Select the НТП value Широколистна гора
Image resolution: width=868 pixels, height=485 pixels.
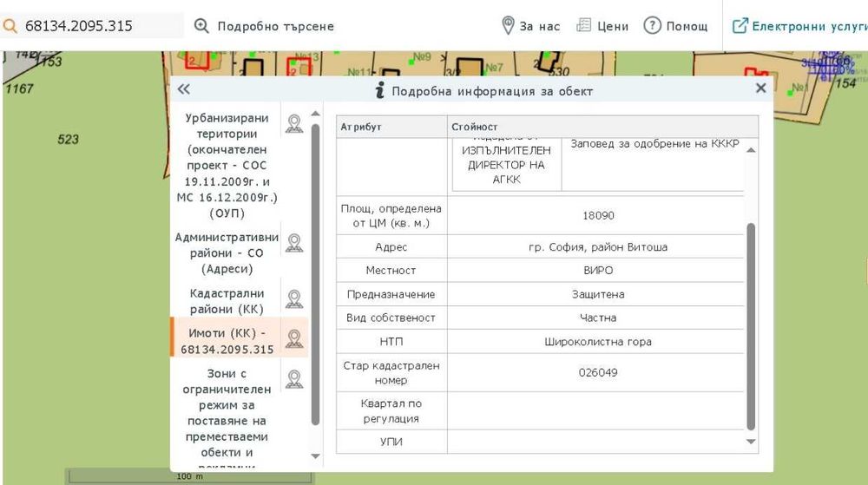click(x=598, y=342)
